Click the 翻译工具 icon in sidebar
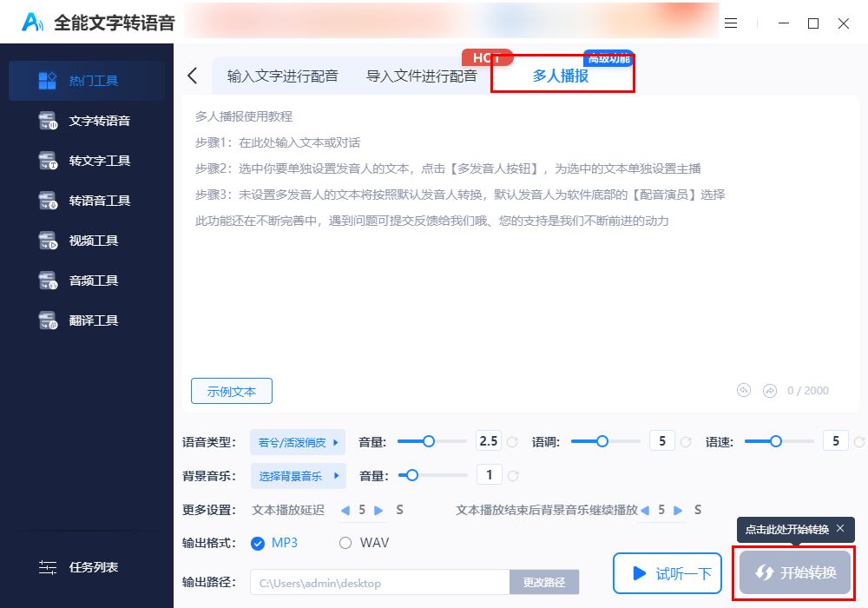The width and height of the screenshot is (868, 608). tap(48, 320)
